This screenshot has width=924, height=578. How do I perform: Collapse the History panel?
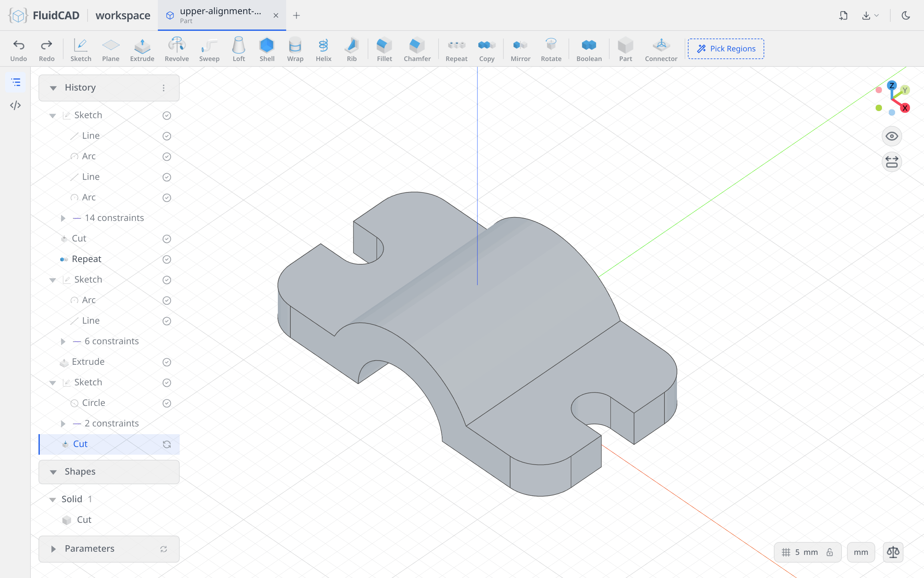[53, 88]
